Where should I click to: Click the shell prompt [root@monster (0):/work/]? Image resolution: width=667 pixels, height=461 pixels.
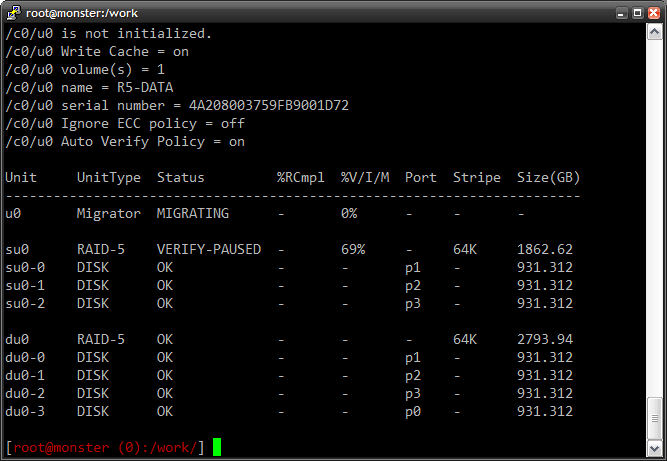(x=105, y=448)
